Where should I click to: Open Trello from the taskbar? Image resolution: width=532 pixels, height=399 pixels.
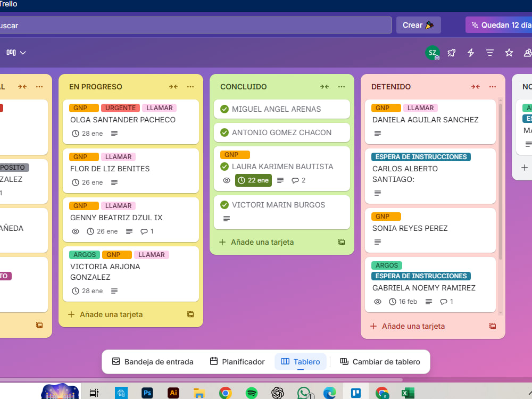pos(355,393)
